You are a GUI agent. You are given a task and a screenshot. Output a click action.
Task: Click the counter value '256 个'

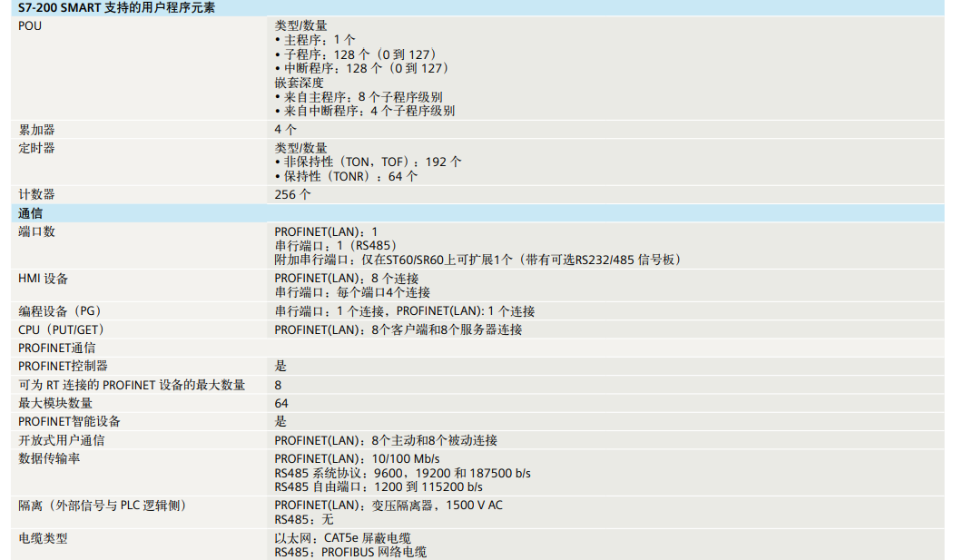click(292, 194)
